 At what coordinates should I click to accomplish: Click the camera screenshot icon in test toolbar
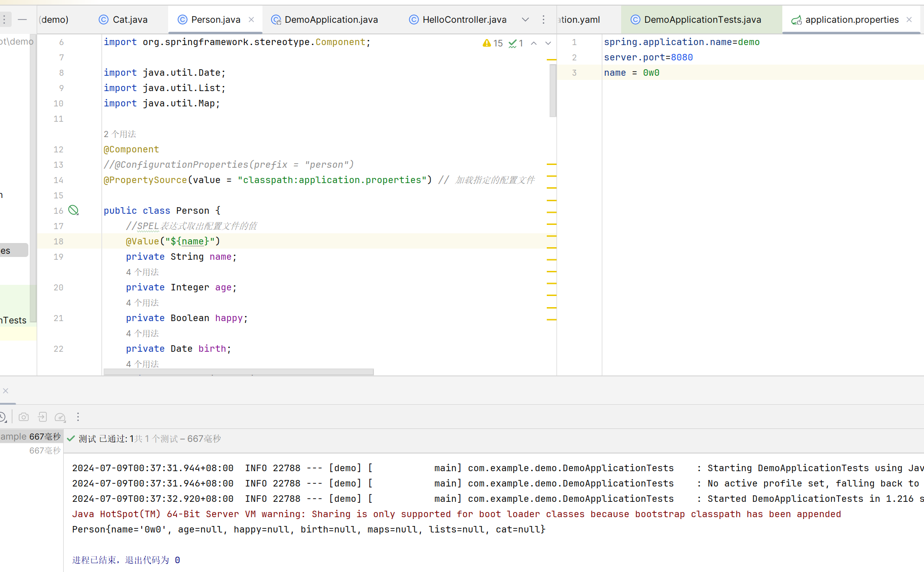coord(24,417)
